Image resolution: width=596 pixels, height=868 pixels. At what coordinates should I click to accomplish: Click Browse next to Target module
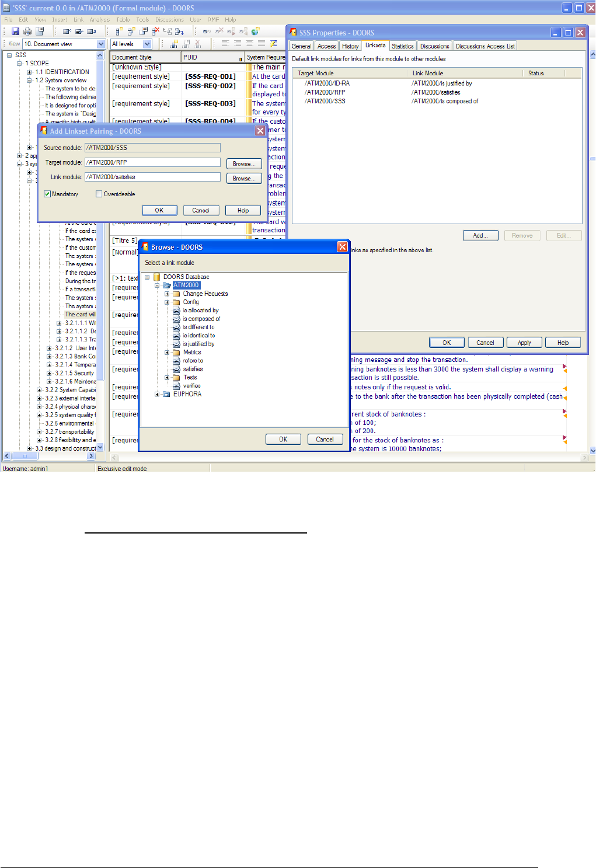pos(244,164)
